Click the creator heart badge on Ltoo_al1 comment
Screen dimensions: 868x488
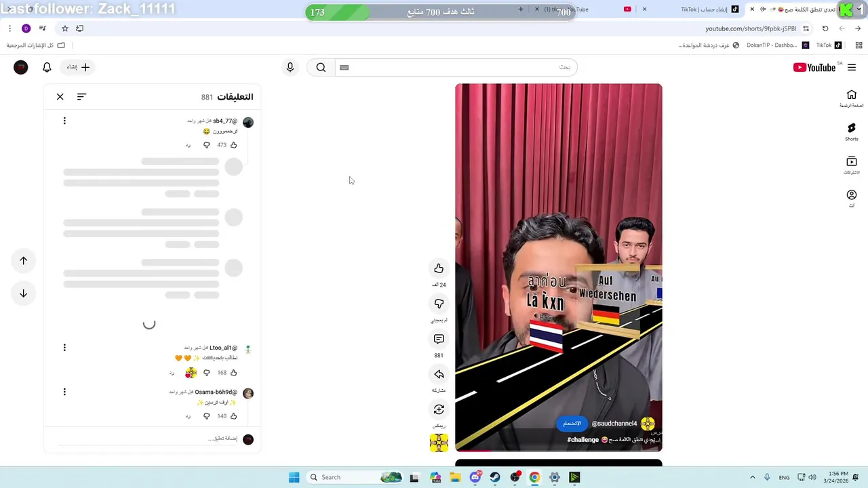191,373
